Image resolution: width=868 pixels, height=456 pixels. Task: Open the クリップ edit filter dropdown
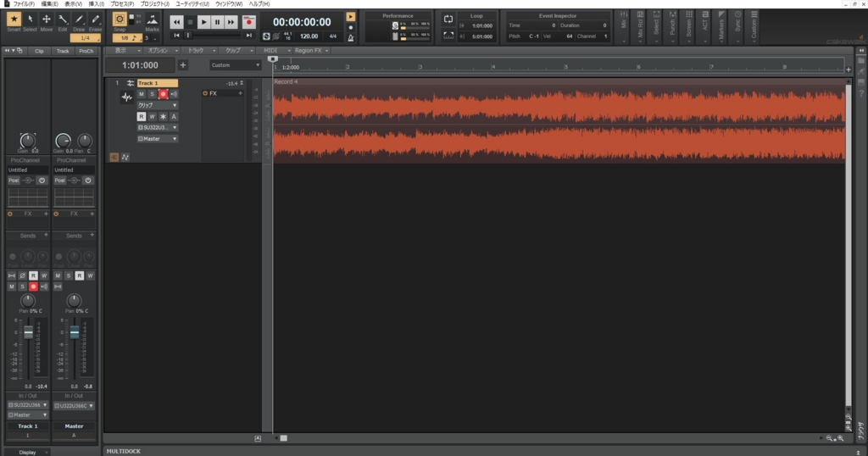(x=158, y=105)
